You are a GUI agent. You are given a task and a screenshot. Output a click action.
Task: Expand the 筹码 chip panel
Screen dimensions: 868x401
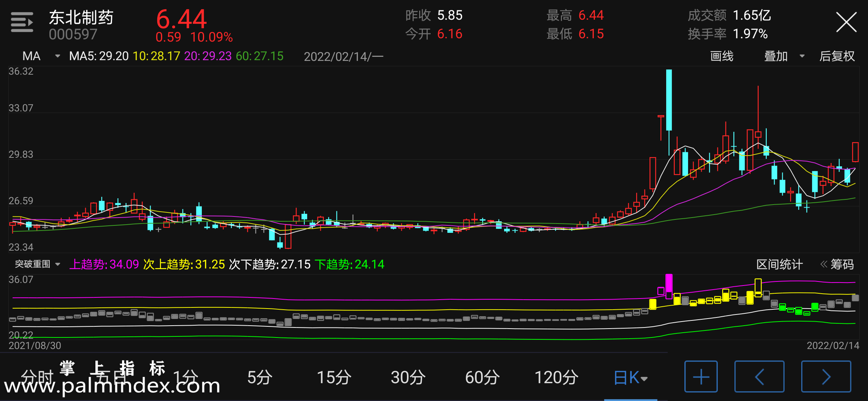point(837,264)
